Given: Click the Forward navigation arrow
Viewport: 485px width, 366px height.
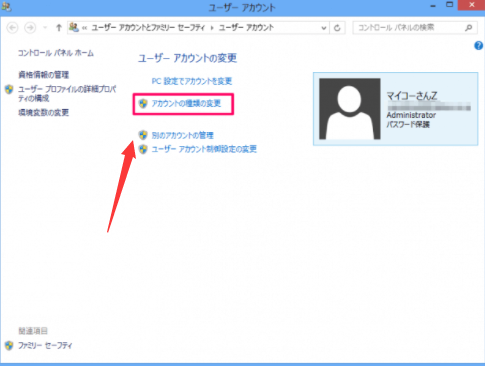Looking at the screenshot, I should coord(30,28).
